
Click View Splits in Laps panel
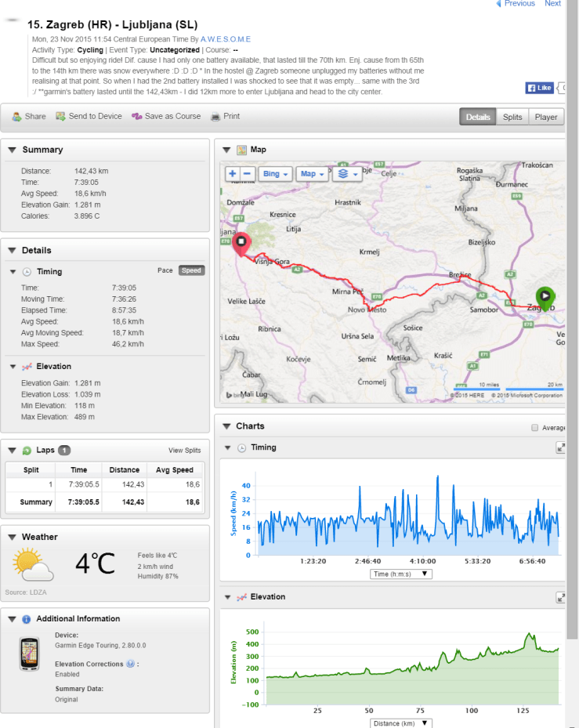pyautogui.click(x=184, y=451)
